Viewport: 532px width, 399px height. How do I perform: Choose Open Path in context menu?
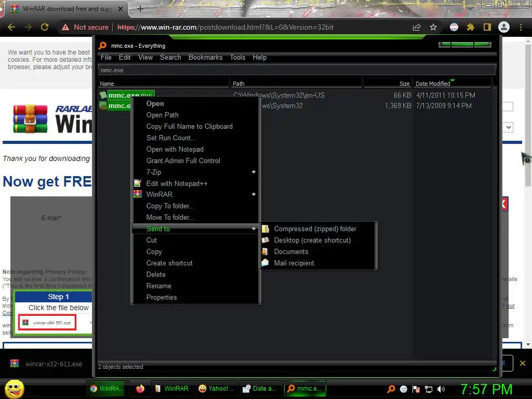click(x=195, y=115)
